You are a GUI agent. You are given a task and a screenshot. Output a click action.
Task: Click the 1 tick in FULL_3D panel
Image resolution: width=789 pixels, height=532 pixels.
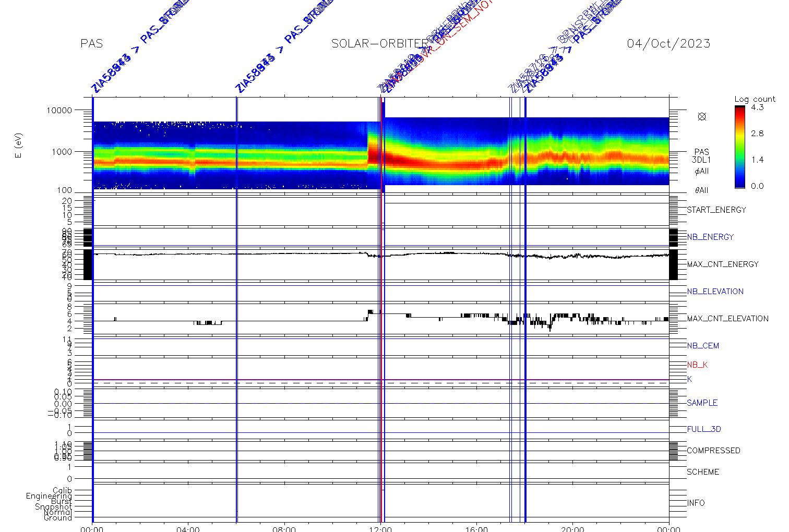click(x=69, y=427)
